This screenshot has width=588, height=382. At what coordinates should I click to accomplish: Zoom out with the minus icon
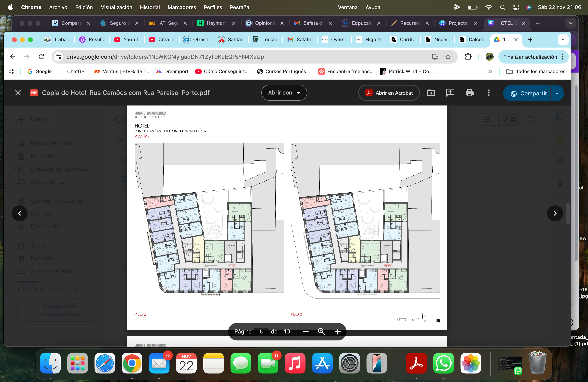(x=306, y=332)
